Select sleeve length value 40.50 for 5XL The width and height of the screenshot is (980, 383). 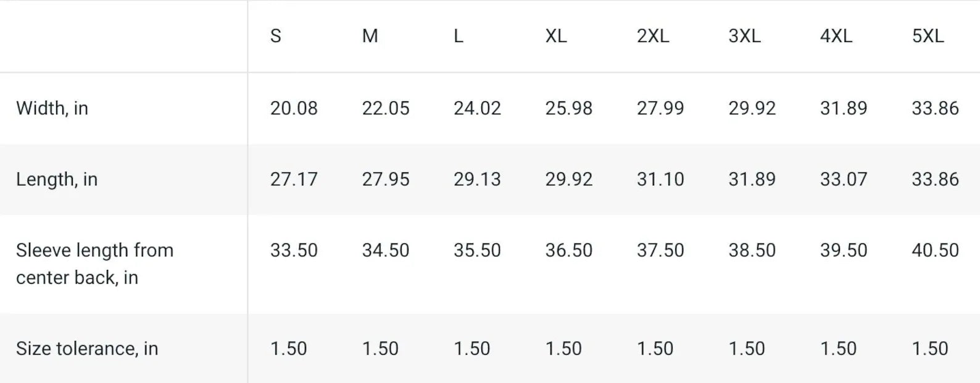tap(936, 250)
